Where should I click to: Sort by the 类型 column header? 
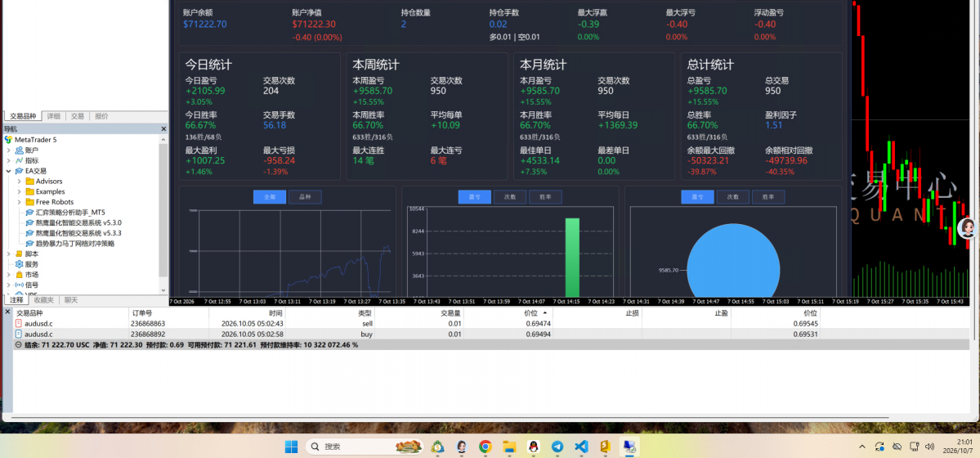[x=329, y=313]
